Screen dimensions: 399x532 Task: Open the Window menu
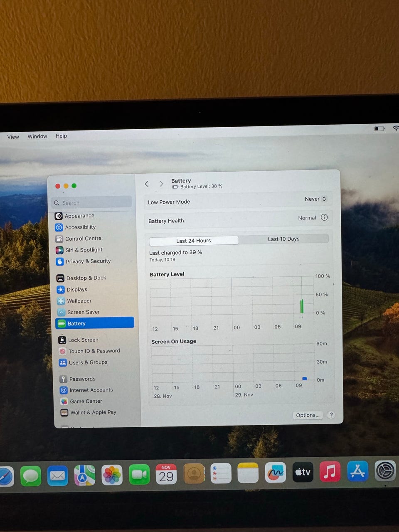(x=37, y=136)
